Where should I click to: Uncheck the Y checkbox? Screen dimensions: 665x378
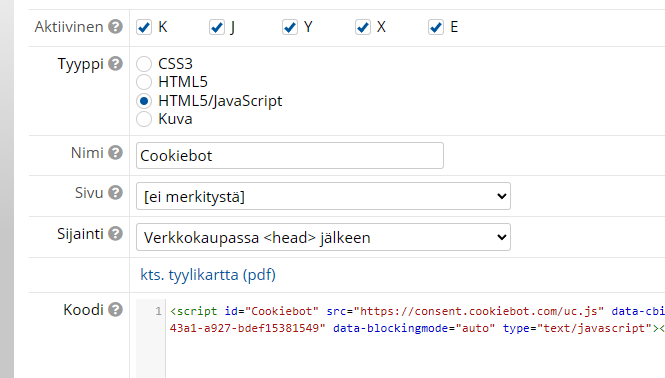pyautogui.click(x=290, y=27)
